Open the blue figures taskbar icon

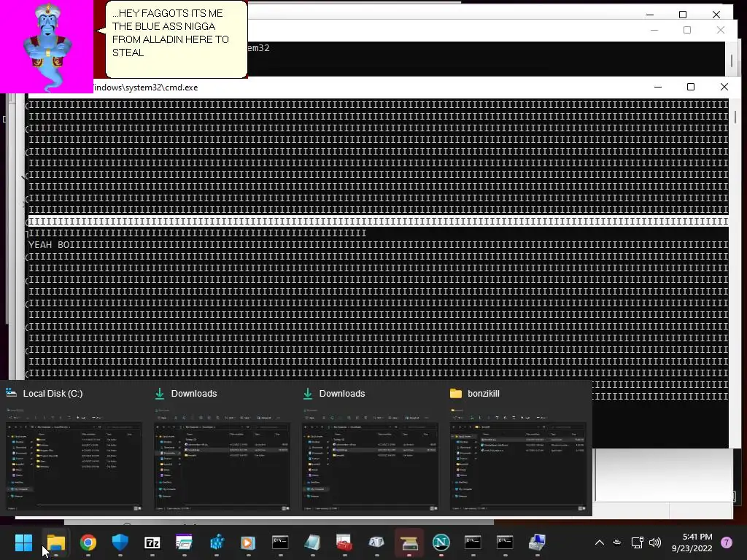[x=216, y=542]
